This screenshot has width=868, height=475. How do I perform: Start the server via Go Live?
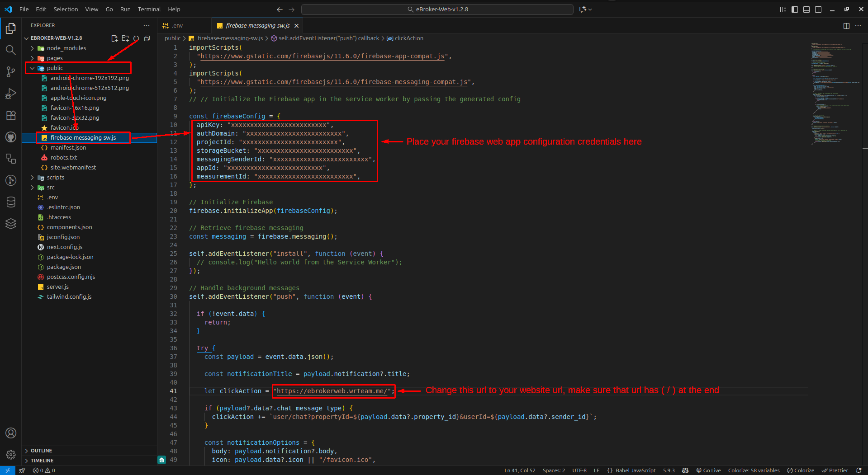(708, 470)
